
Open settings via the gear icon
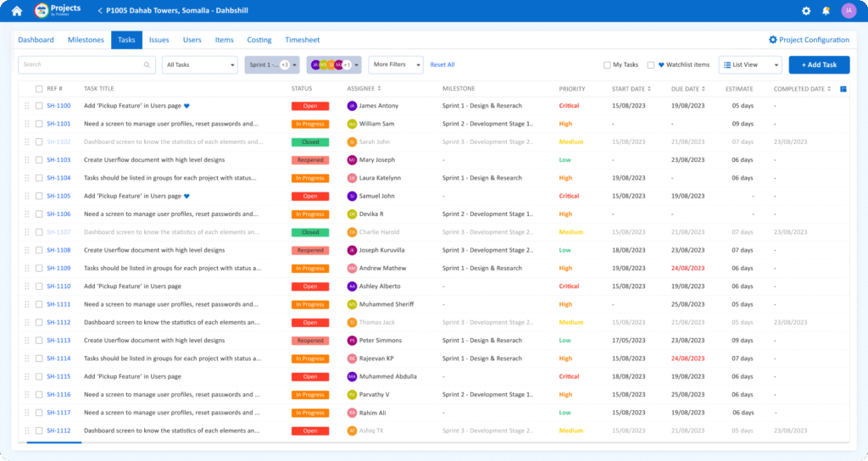806,11
